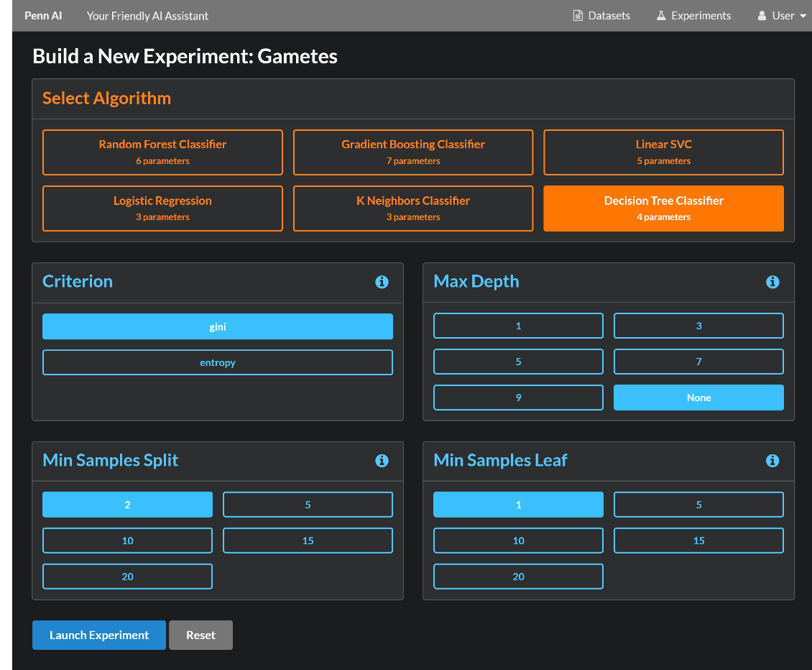Select entropy as the criterion
This screenshot has width=812, height=670.
click(218, 362)
